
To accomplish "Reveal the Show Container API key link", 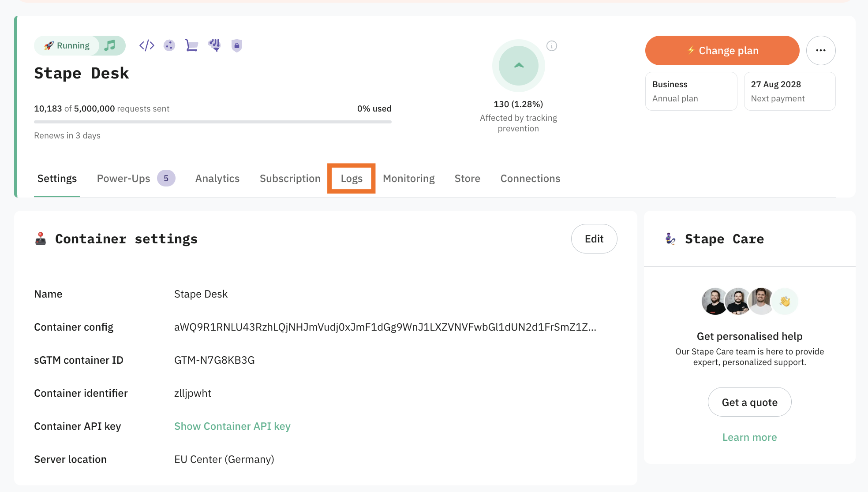I will 232,426.
